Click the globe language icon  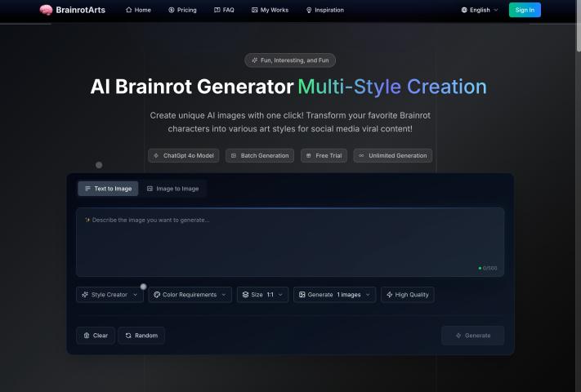(464, 11)
